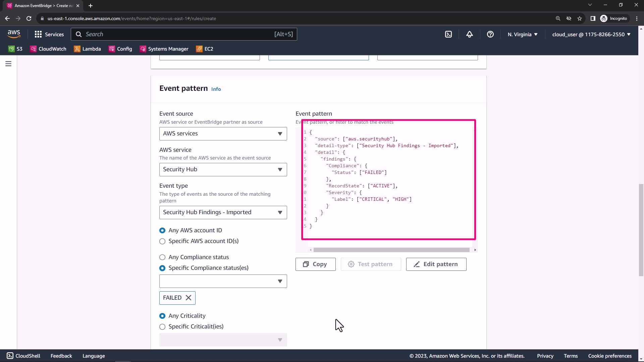Remove the FAILED compliance status tag
Image resolution: width=644 pixels, height=362 pixels.
189,298
